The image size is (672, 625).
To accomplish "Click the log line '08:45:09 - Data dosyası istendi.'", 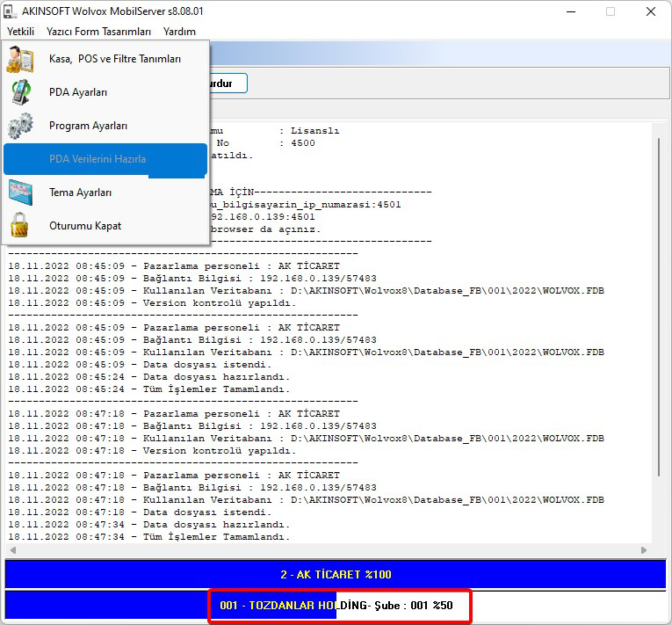I will pyautogui.click(x=140, y=365).
